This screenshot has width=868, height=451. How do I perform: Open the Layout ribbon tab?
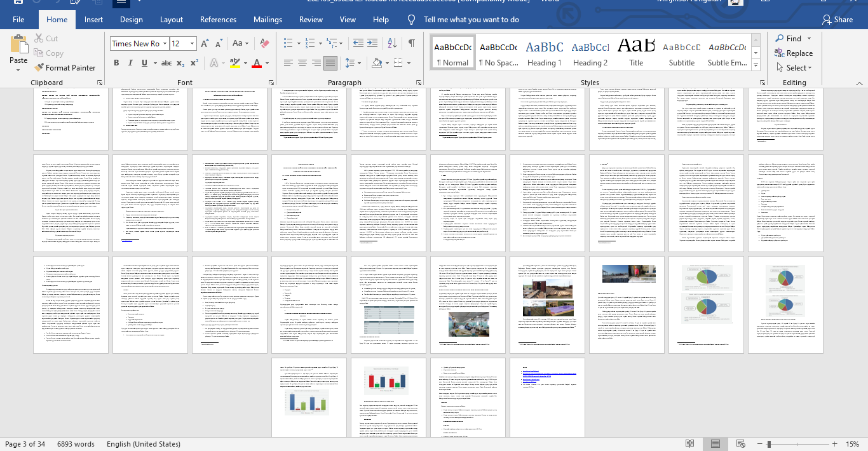click(x=172, y=20)
